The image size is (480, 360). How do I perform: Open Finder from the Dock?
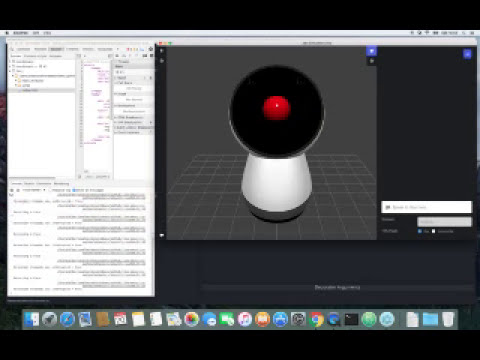click(x=31, y=319)
